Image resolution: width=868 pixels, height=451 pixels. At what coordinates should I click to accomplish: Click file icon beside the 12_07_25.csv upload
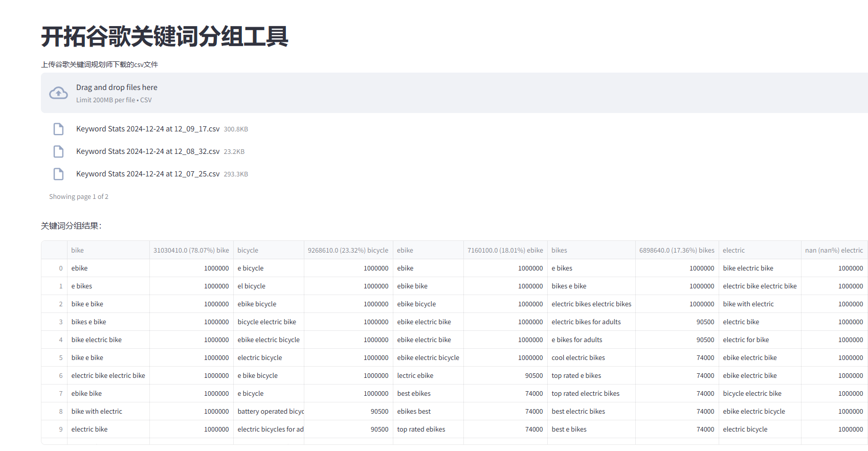coord(59,174)
